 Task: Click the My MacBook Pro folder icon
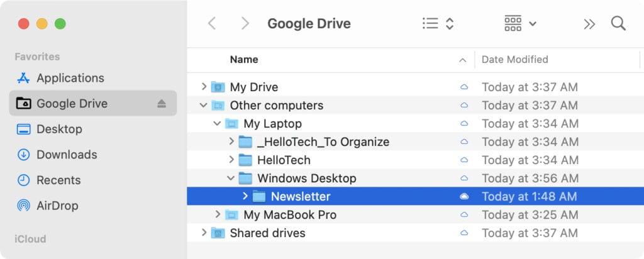point(231,214)
